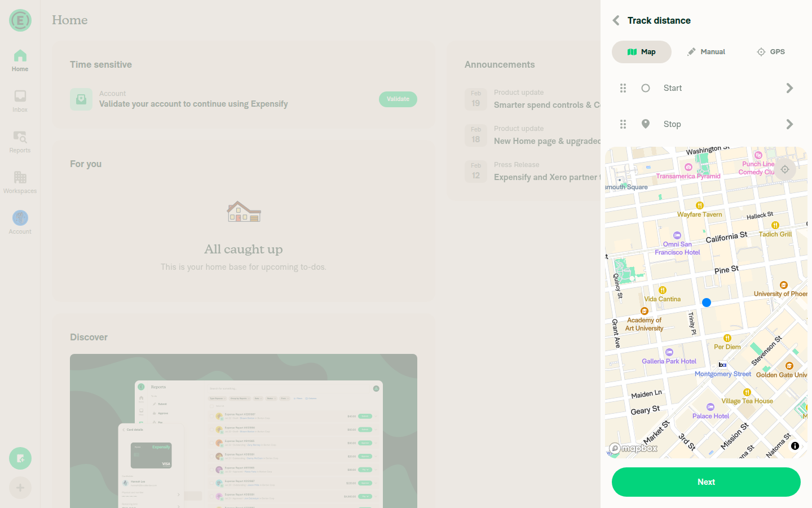Click the green compose icon near the bottom
812x508 pixels.
(20, 458)
